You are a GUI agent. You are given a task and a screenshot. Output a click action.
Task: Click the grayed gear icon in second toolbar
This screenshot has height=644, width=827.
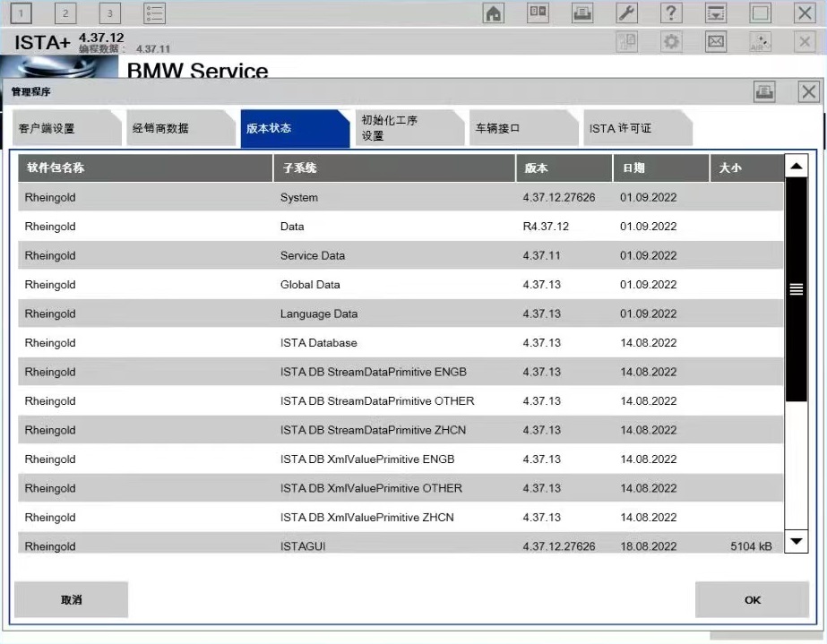(x=671, y=42)
